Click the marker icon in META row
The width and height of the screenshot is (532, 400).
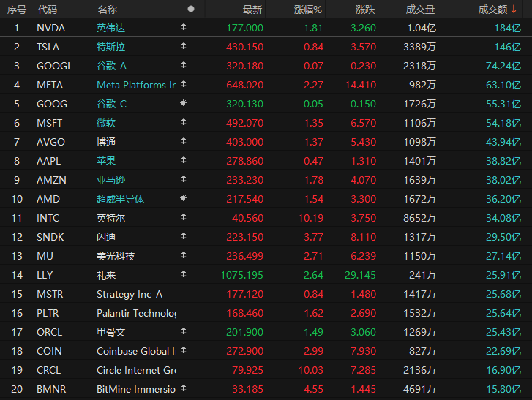183,84
